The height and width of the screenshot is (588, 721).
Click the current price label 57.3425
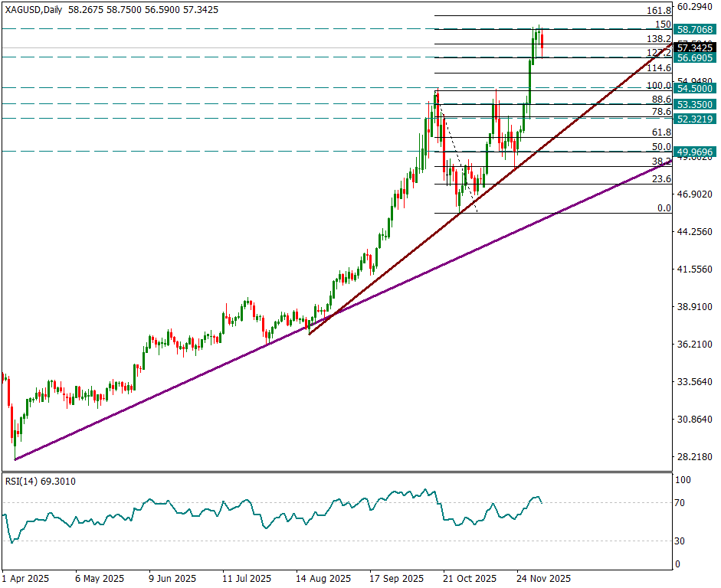click(x=695, y=47)
